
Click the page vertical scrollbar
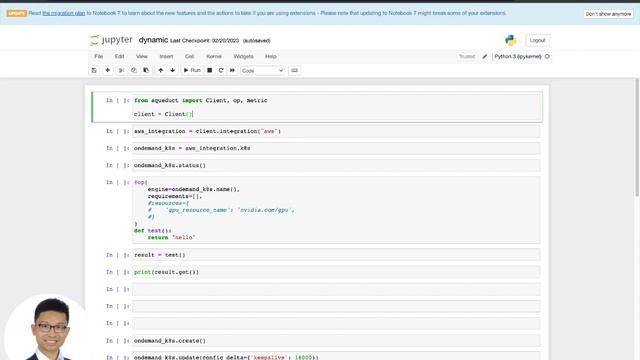[x=637, y=137]
